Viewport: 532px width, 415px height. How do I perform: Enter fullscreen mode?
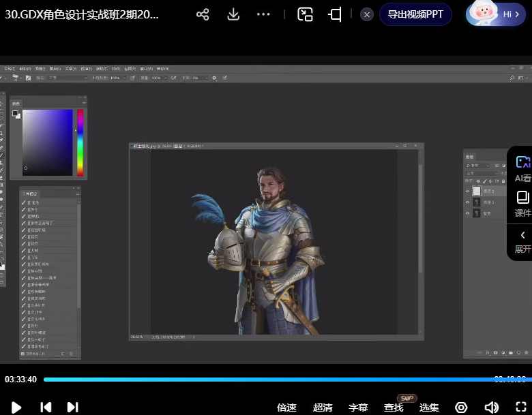click(x=520, y=407)
